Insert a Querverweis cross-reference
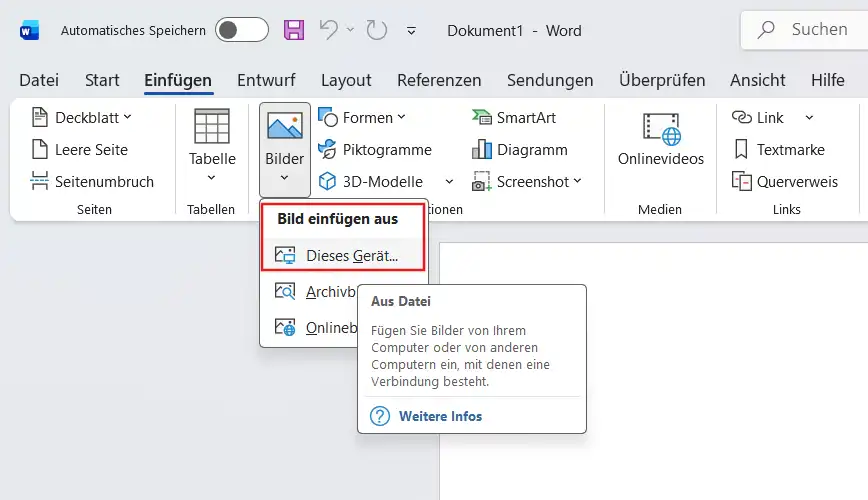The width and height of the screenshot is (868, 500). [x=785, y=182]
